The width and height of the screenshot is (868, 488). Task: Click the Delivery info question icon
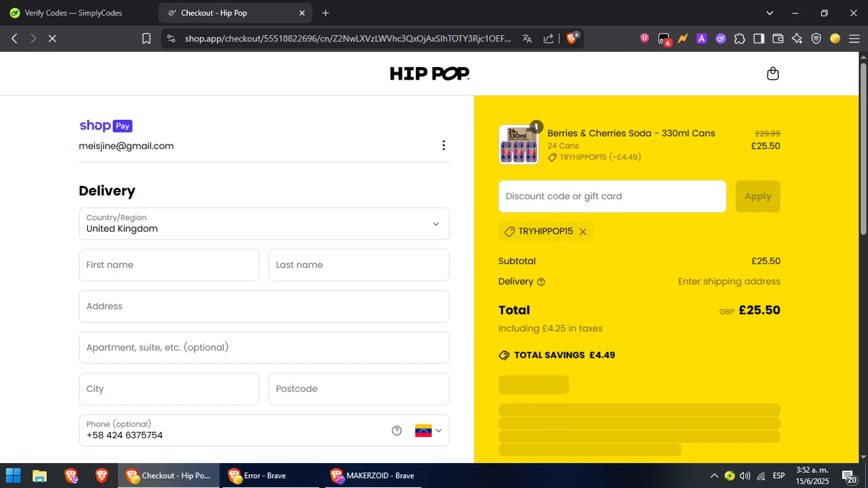[541, 282]
